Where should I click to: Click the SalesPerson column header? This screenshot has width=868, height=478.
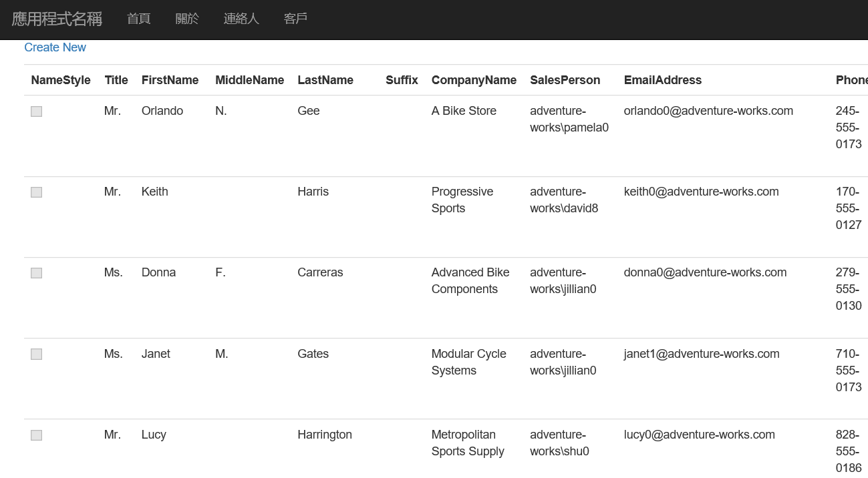(x=565, y=80)
